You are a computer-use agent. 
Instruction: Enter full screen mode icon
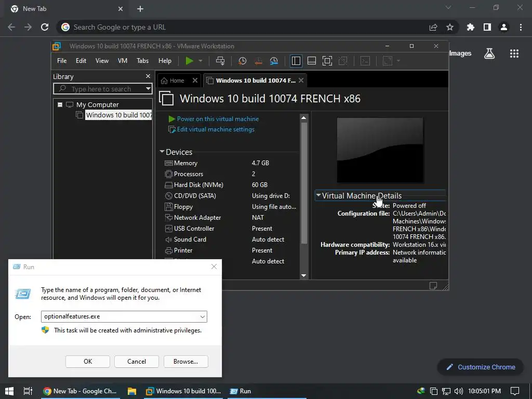point(327,61)
